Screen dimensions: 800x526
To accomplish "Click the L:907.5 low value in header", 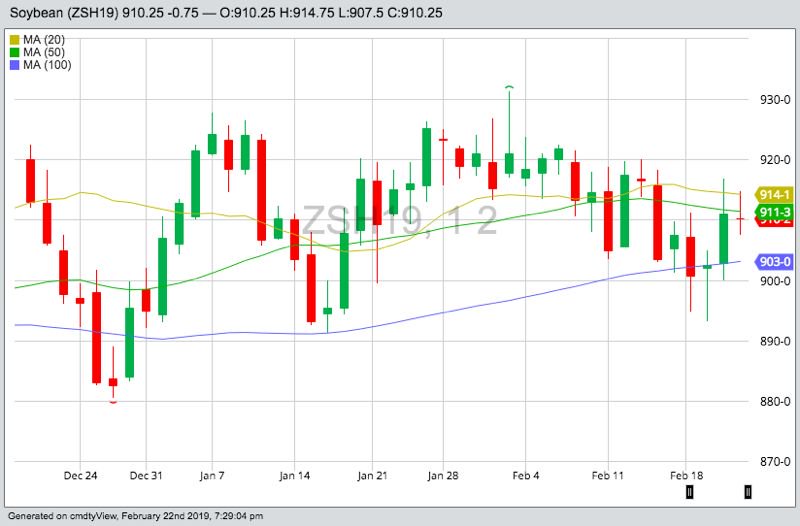I will pyautogui.click(x=364, y=13).
